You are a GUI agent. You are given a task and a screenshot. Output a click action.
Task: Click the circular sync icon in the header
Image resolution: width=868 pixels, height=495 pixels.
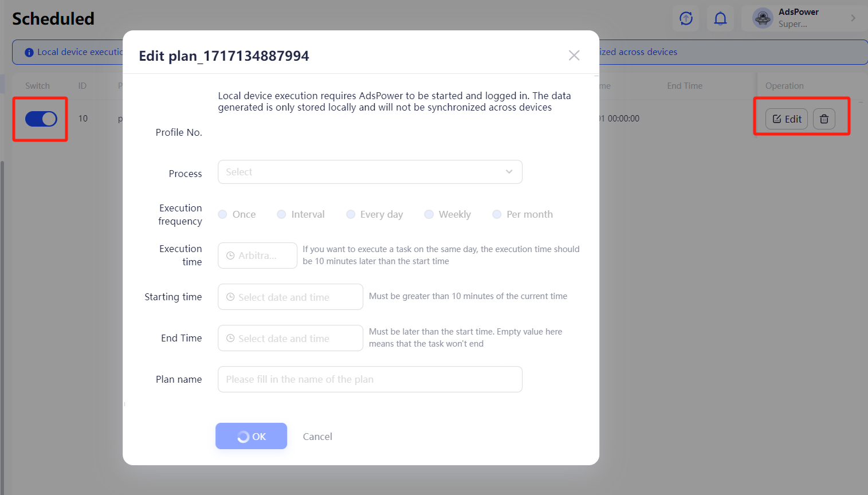686,18
